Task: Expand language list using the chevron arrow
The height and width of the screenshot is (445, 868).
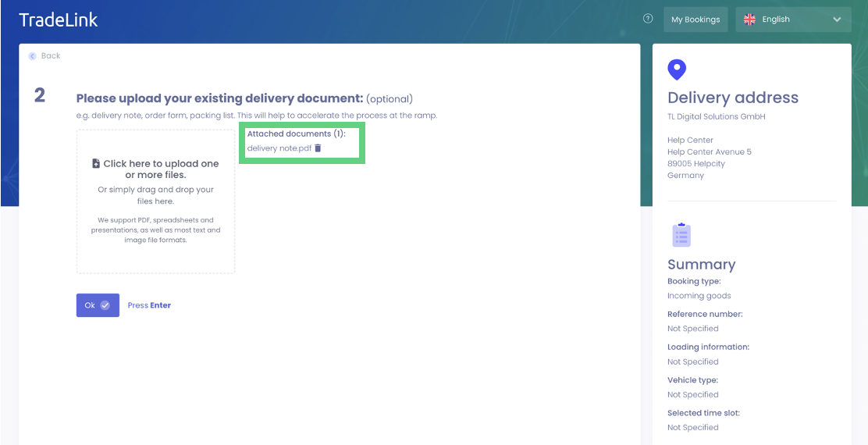Action: click(x=837, y=20)
